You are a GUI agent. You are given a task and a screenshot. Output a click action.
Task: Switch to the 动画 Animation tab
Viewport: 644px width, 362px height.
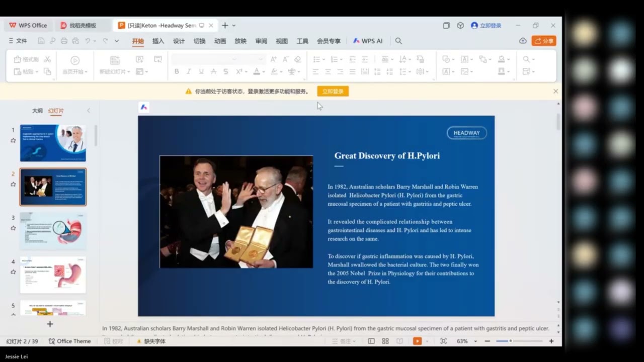coord(220,41)
